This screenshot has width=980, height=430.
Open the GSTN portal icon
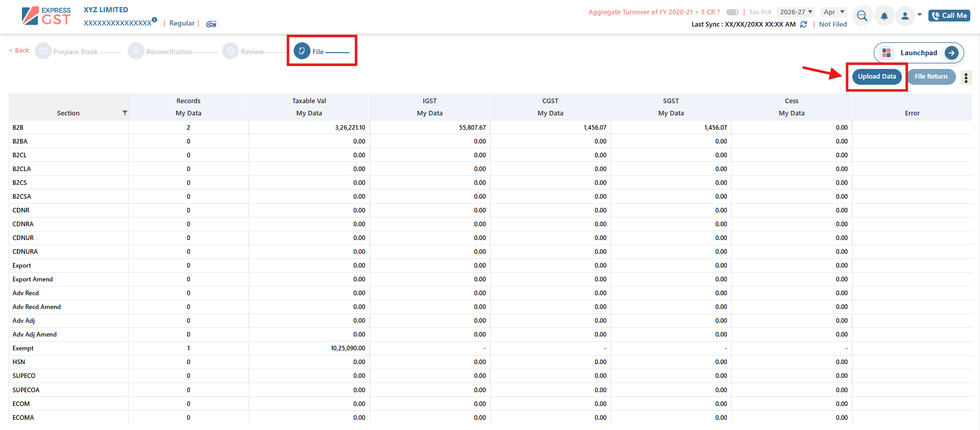211,24
